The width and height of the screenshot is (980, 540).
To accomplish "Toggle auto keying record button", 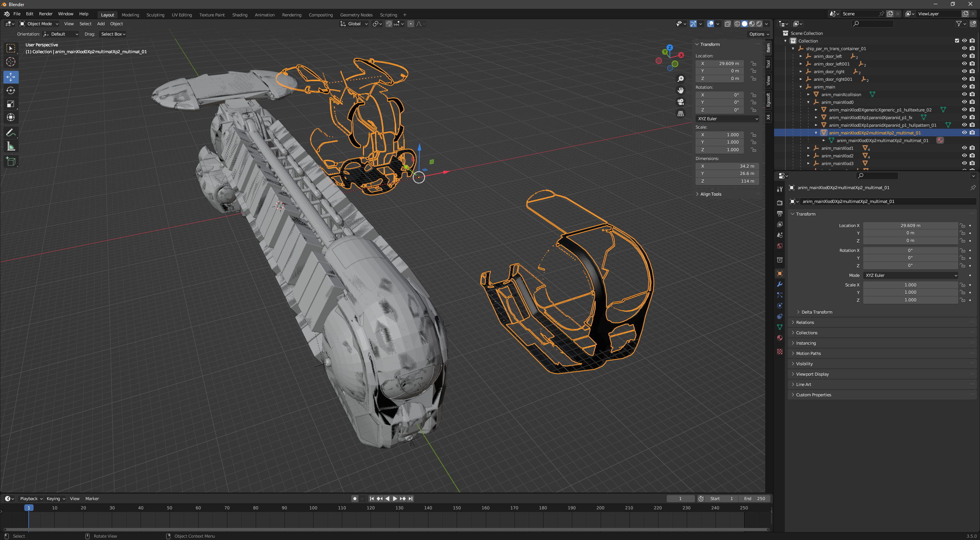I will tap(354, 499).
